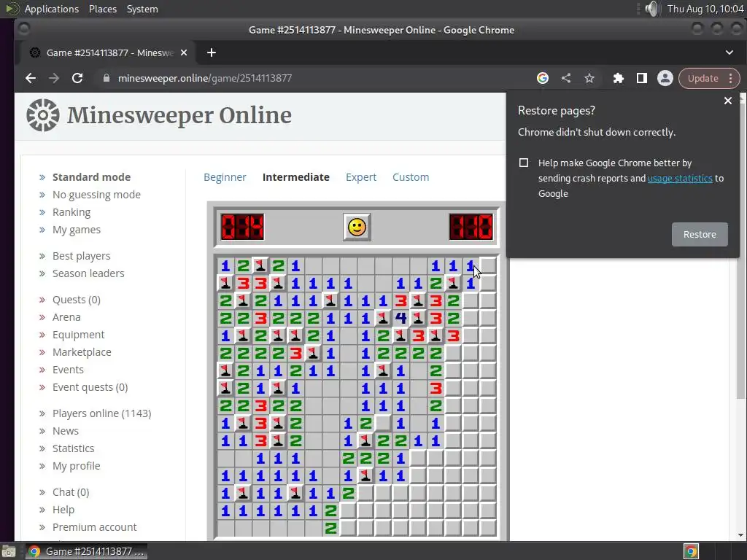747x560 pixels.
Task: Open the Marketplace page
Action: [82, 352]
